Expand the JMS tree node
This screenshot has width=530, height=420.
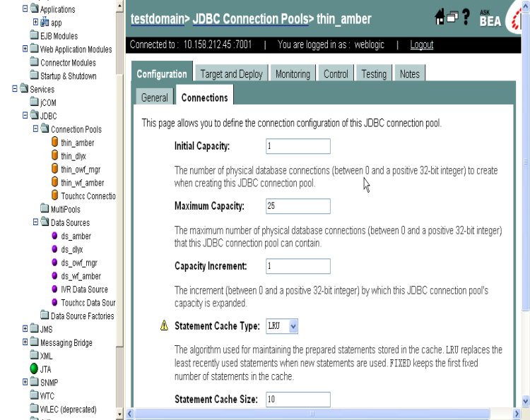(x=25, y=328)
